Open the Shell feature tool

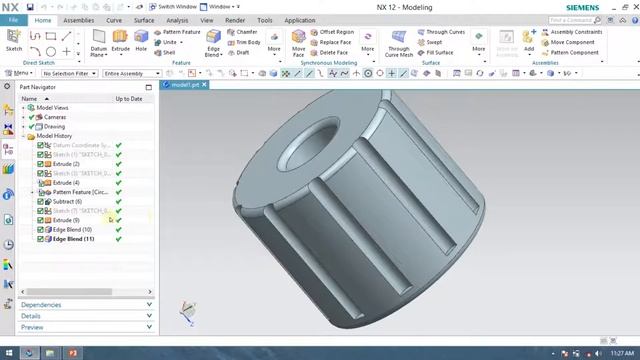click(165, 53)
